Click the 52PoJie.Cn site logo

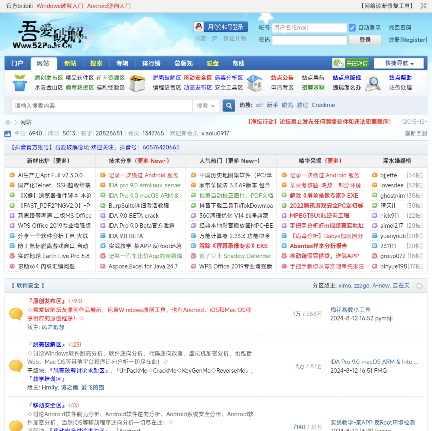pyautogui.click(x=50, y=35)
